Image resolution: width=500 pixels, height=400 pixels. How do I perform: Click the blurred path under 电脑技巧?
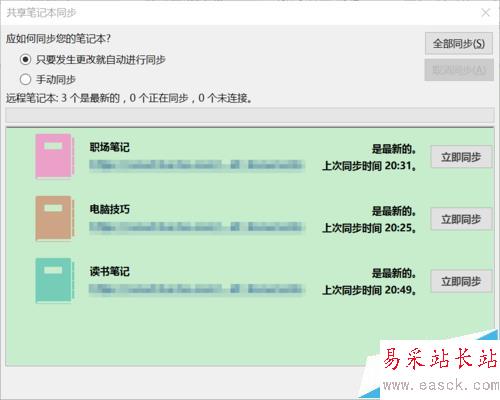(x=197, y=227)
